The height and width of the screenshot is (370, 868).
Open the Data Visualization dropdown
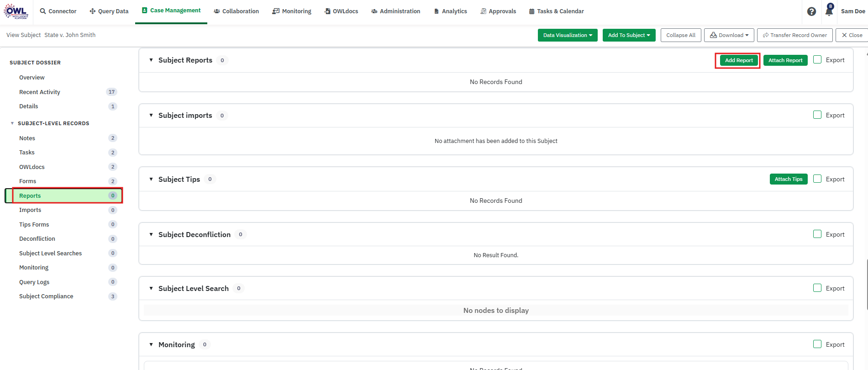tap(568, 35)
